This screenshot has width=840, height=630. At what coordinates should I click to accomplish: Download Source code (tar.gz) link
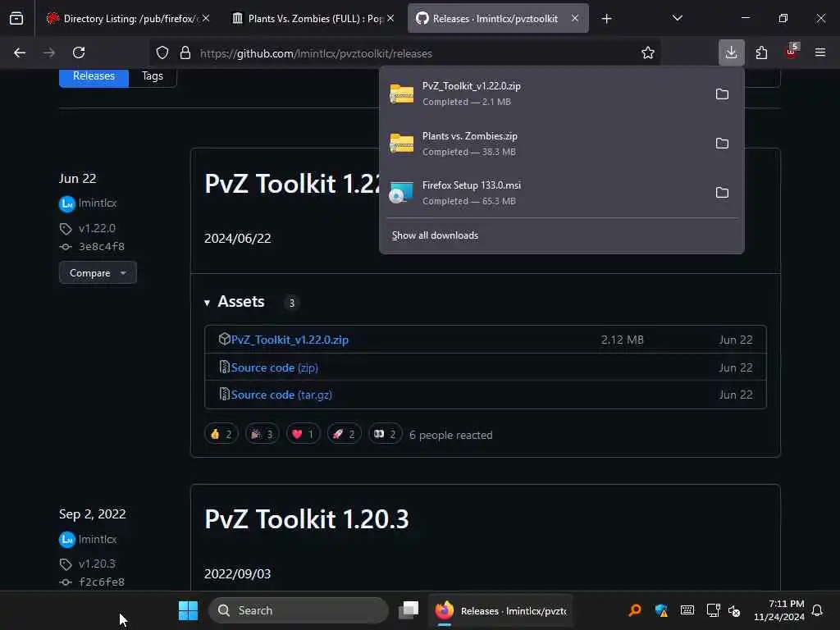click(281, 395)
